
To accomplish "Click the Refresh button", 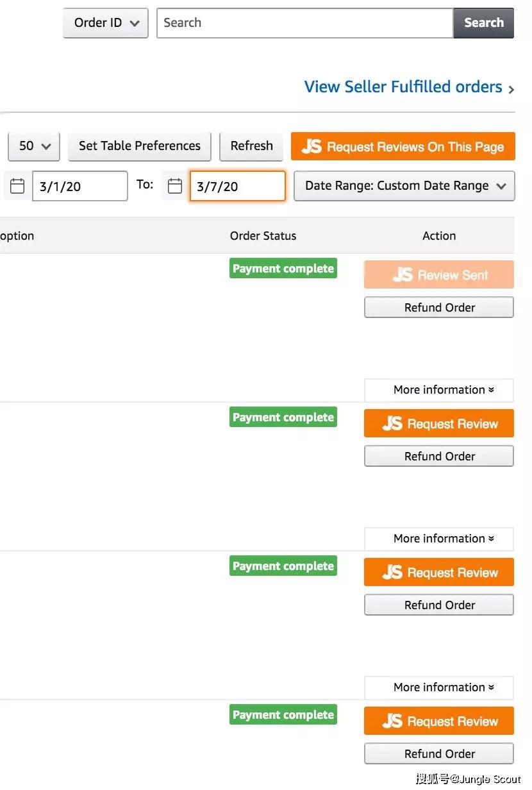I will point(252,146).
